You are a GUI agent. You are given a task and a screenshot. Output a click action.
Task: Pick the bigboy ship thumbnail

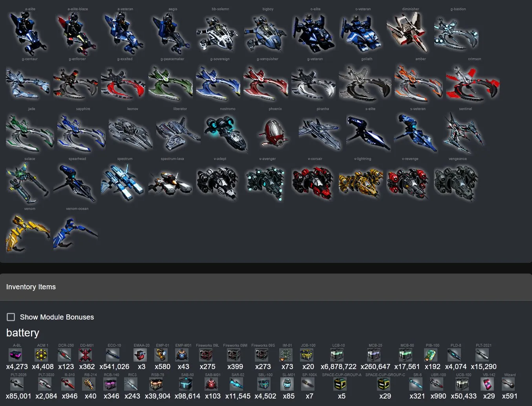[x=266, y=33]
